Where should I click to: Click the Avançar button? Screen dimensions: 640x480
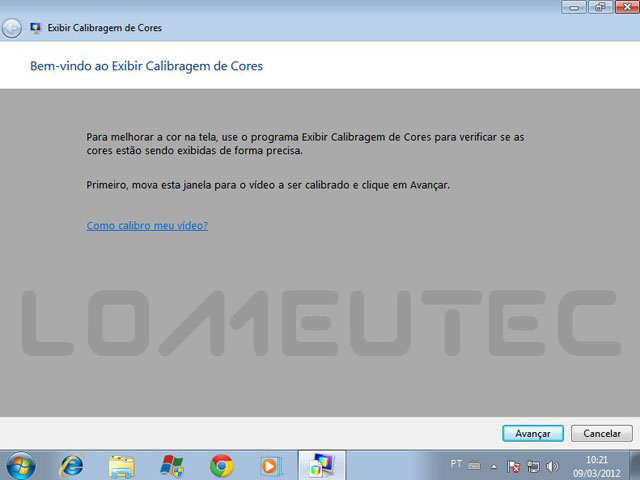click(x=533, y=433)
